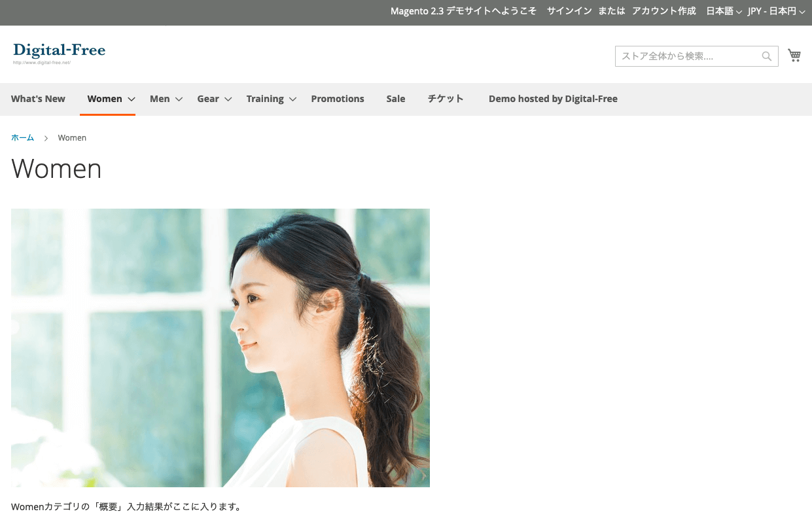Image resolution: width=812 pixels, height=518 pixels.
Task: Click the search magnifier icon
Action: pyautogui.click(x=766, y=56)
